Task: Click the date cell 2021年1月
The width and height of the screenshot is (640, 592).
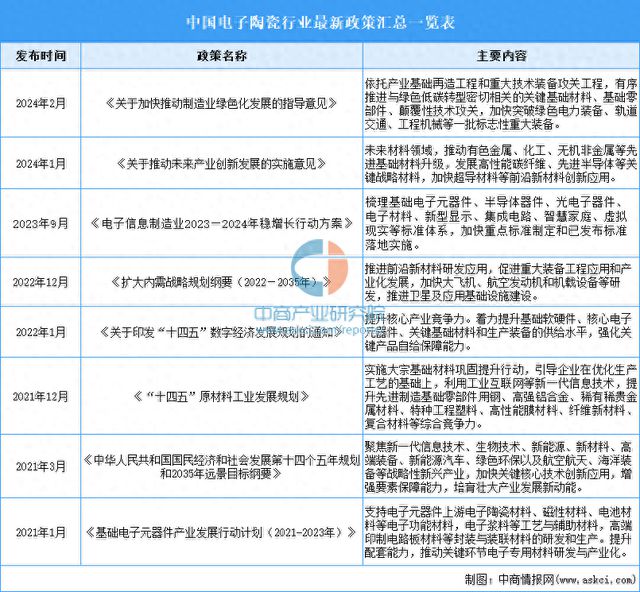Action: 41,532
